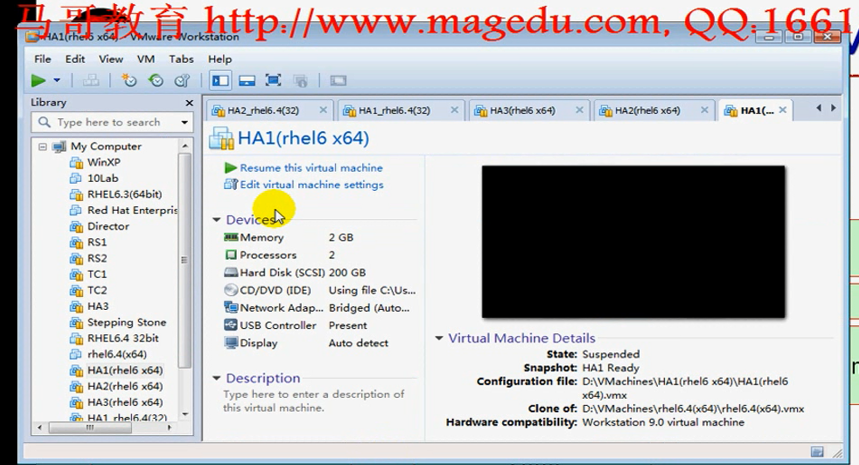Viewport: 859px width, 465px height.
Task: Click the revert to snapshot toolbar icon
Action: 156,81
